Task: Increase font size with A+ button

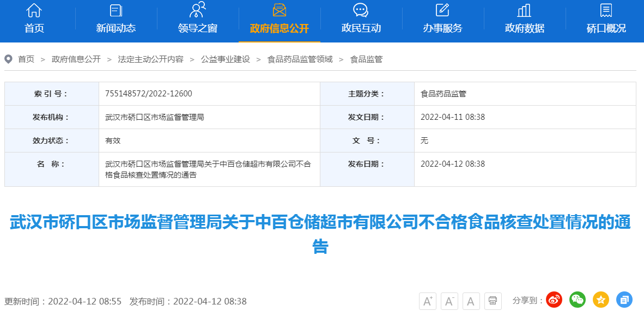Action: (x=428, y=301)
